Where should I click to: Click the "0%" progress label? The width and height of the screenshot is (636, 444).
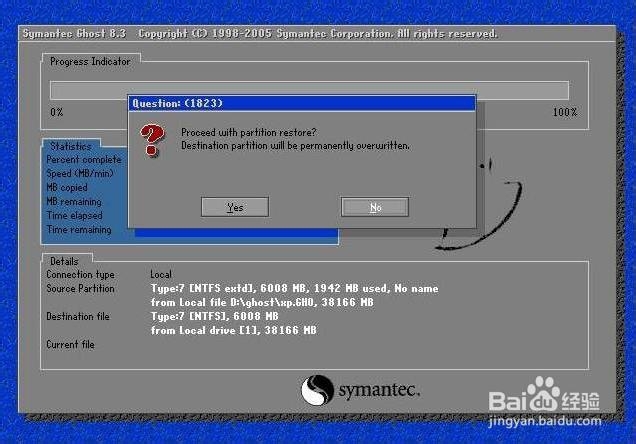[x=57, y=112]
